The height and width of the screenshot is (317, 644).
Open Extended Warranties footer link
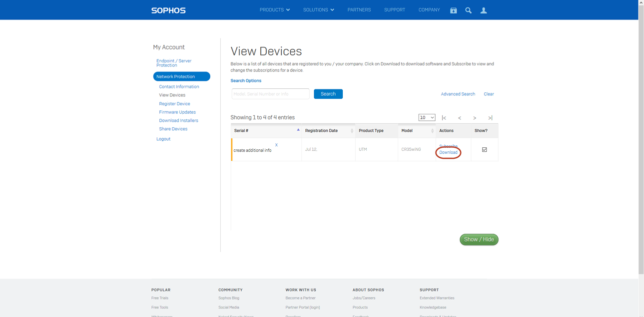click(437, 298)
